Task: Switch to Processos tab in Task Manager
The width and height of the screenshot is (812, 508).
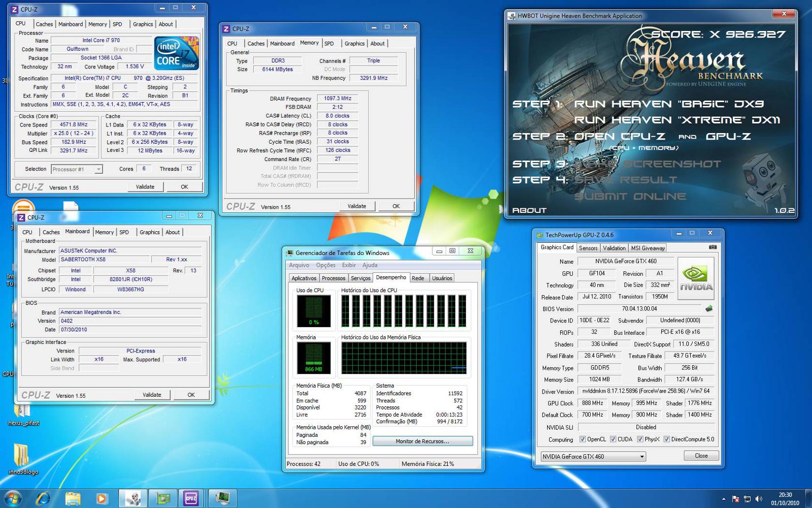Action: (333, 278)
